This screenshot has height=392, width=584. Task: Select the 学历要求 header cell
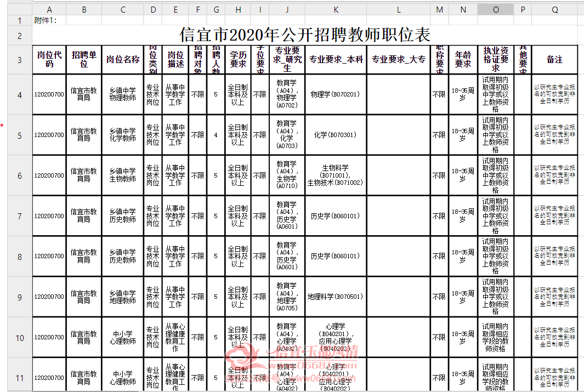238,60
